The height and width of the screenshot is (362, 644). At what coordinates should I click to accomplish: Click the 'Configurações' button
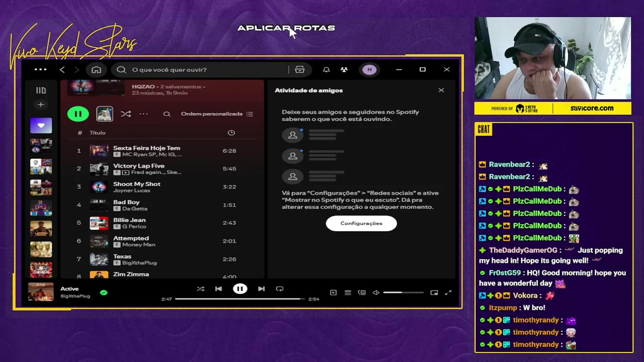pos(361,223)
